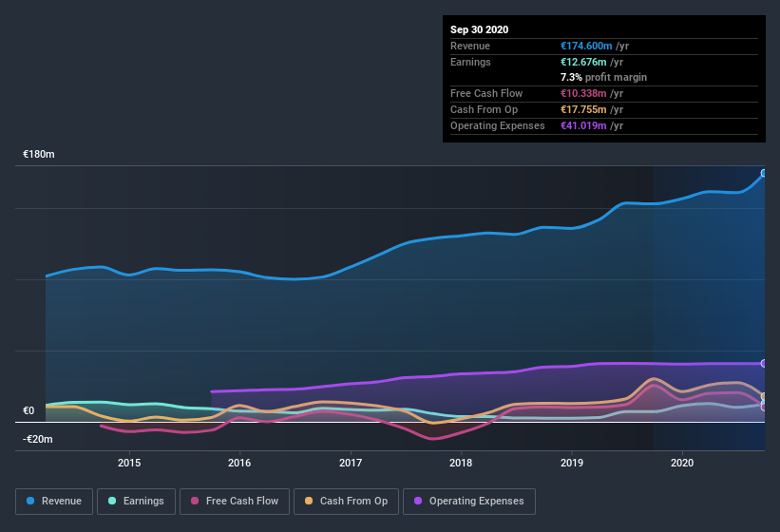Click the 2017 x-axis label
Viewport: 780px width, 532px height.
pyautogui.click(x=351, y=463)
